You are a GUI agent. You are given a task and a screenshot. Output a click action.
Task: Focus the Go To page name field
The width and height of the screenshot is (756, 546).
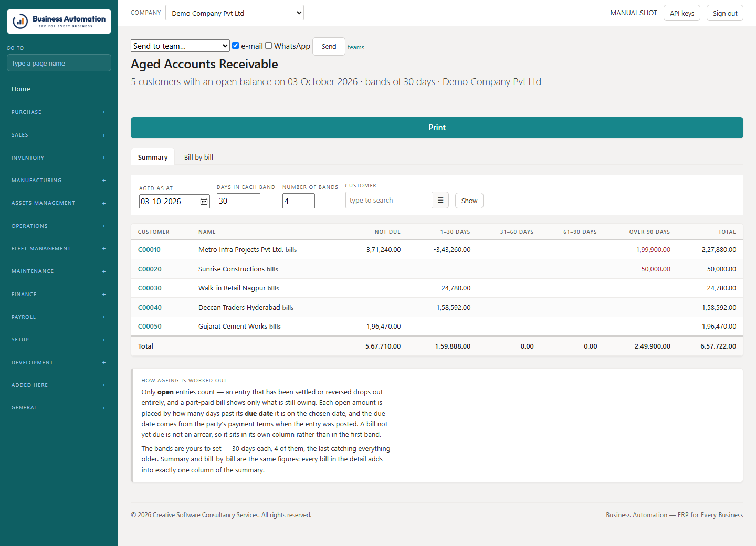pos(59,63)
